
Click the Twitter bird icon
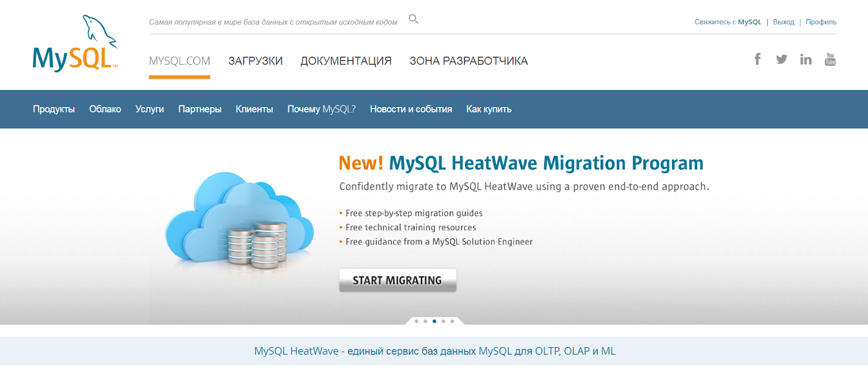coord(781,59)
